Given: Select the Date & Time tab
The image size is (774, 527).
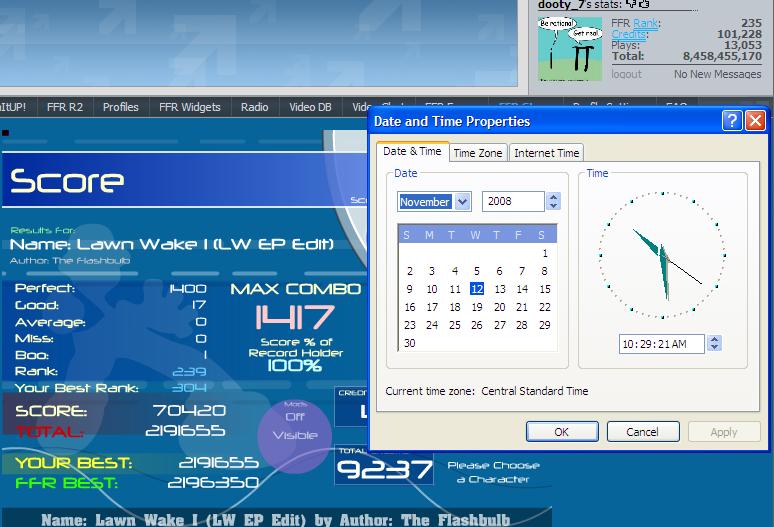Looking at the screenshot, I should pos(412,151).
